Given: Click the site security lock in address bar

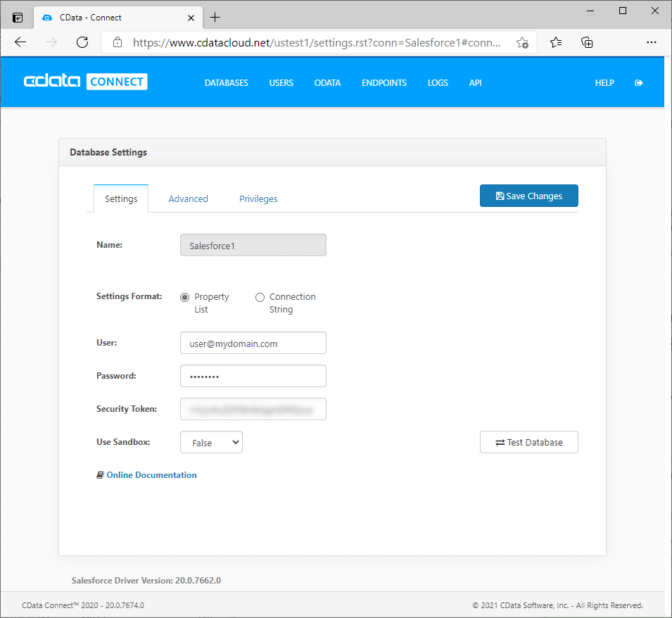Looking at the screenshot, I should tap(117, 42).
